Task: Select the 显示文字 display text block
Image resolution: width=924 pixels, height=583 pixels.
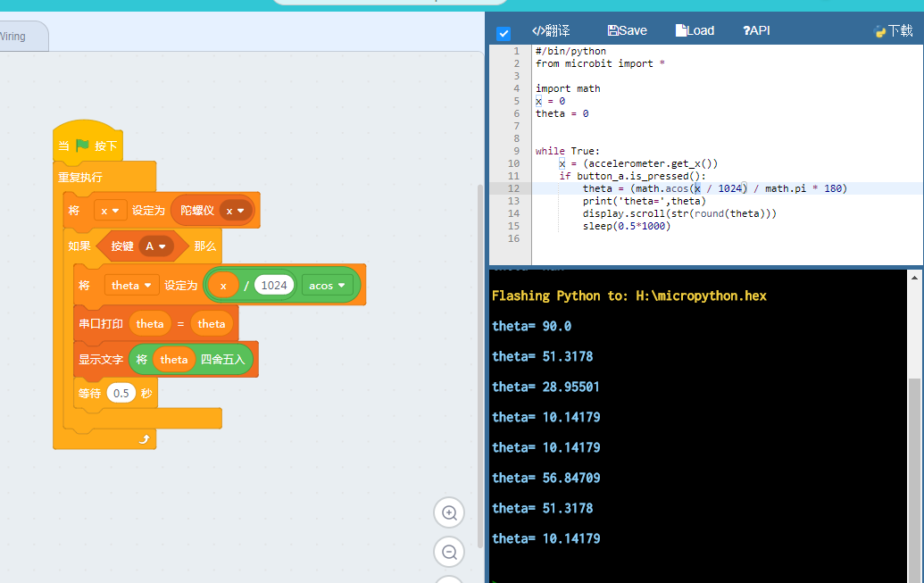Action: pyautogui.click(x=101, y=360)
